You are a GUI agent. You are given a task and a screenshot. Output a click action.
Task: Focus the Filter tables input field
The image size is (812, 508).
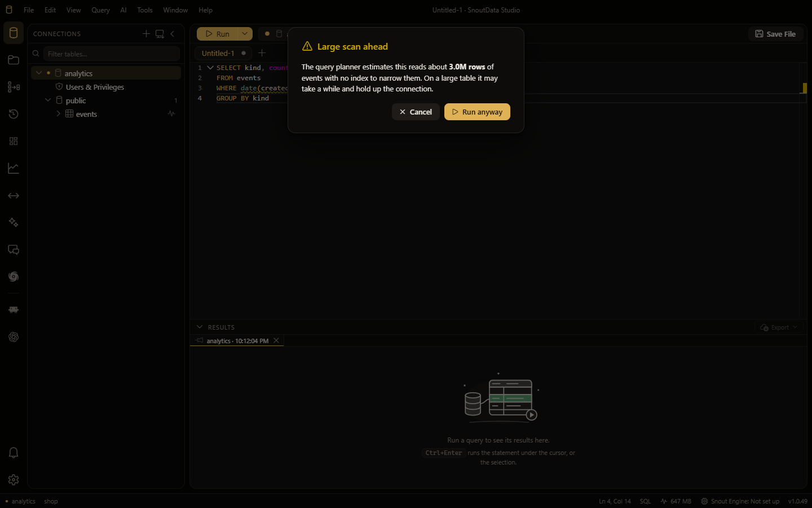(112, 54)
